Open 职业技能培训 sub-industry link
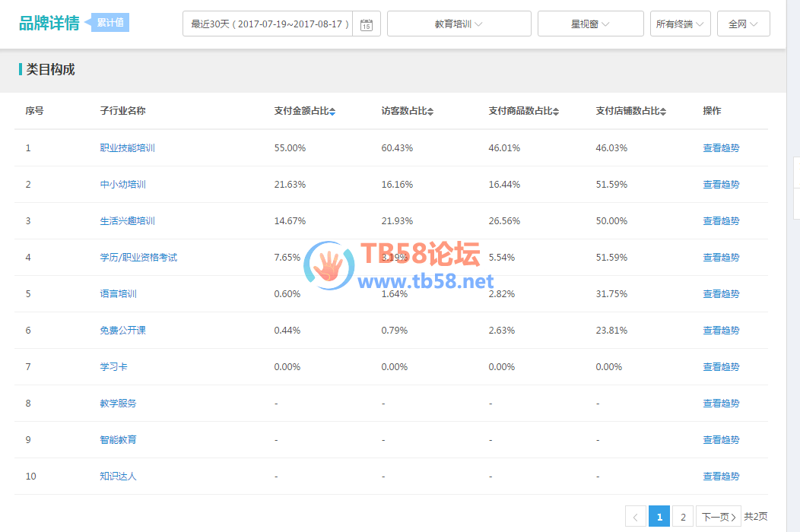Viewport: 800px width, 532px height. click(x=127, y=148)
